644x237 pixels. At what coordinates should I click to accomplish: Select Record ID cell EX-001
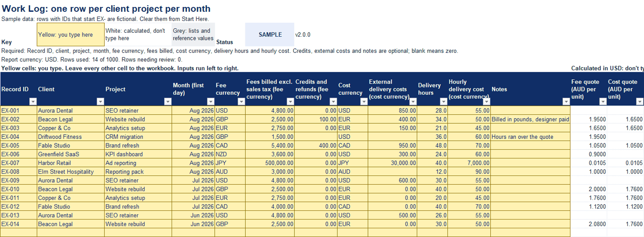(18, 111)
